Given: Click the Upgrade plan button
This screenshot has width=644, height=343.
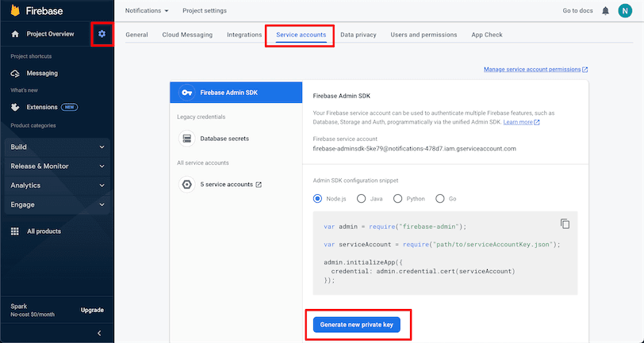Looking at the screenshot, I should [x=92, y=311].
